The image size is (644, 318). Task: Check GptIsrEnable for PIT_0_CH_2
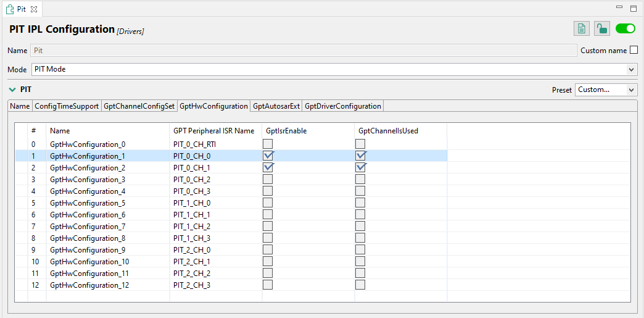[x=267, y=179]
